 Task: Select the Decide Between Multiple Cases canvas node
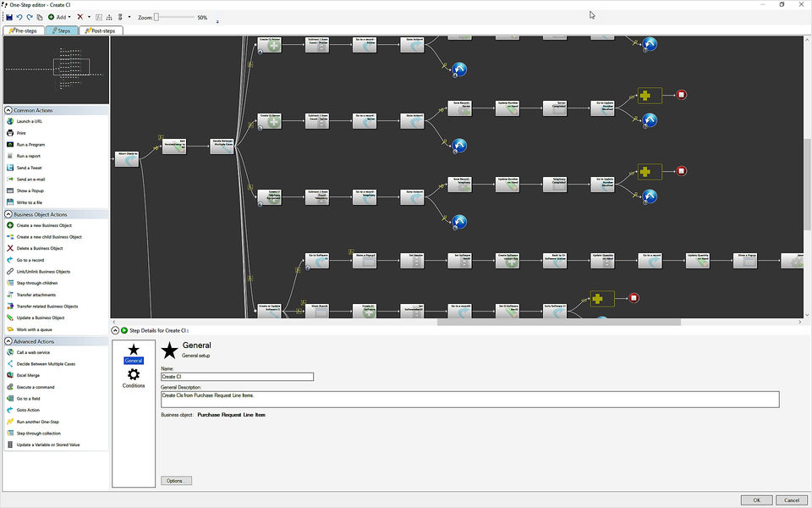click(x=222, y=146)
